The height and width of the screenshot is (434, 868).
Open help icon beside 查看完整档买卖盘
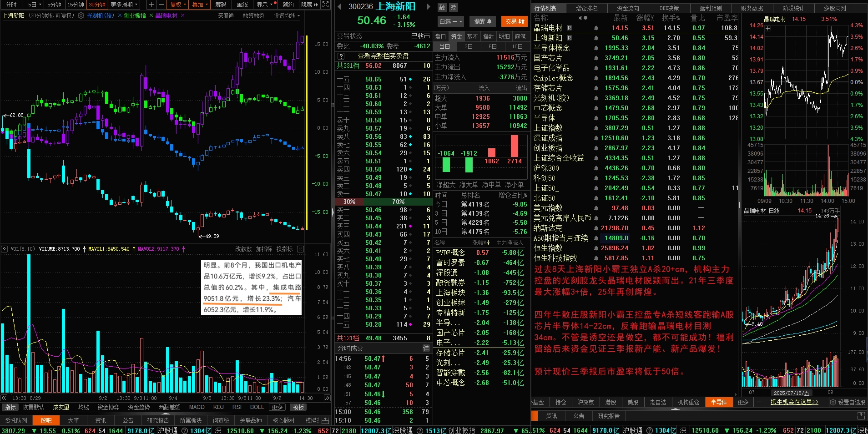(x=340, y=56)
